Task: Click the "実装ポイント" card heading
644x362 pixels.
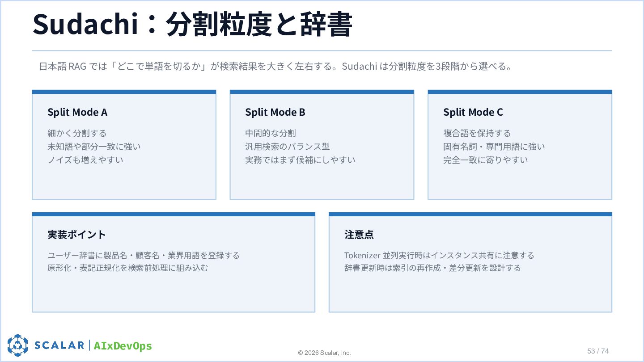Action: 76,234
